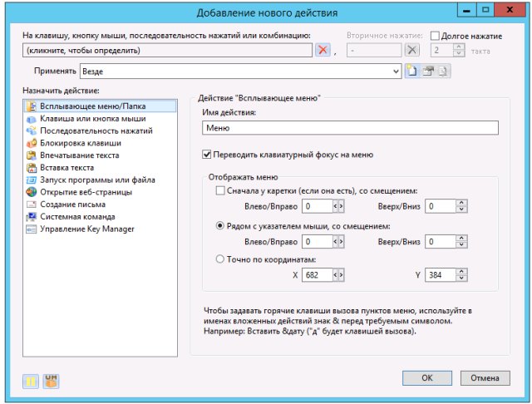Click the orange hand icon at bottom left
Screen dimensions: 532x404
click(x=52, y=382)
